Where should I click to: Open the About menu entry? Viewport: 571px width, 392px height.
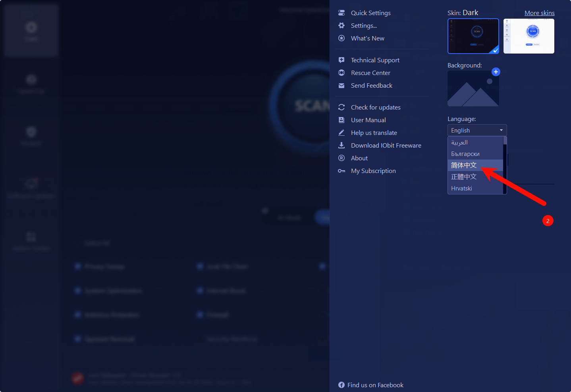click(359, 158)
